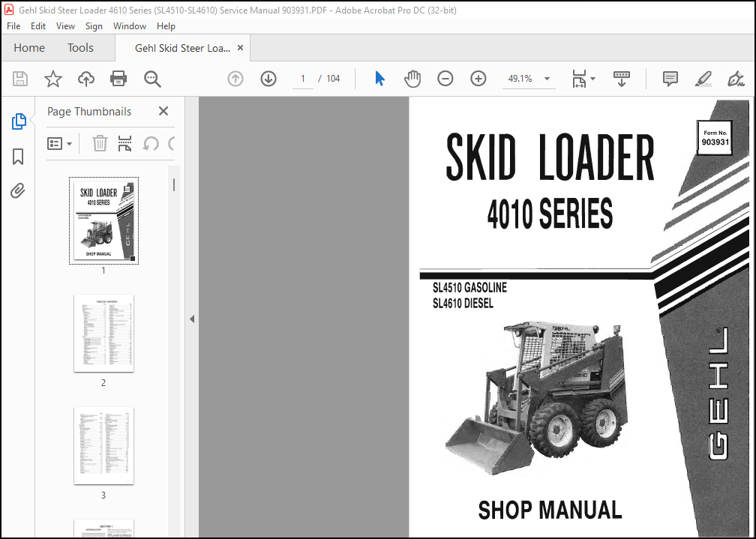Click the Page Thumbnails panel title
The width and height of the screenshot is (756, 539).
[89, 112]
